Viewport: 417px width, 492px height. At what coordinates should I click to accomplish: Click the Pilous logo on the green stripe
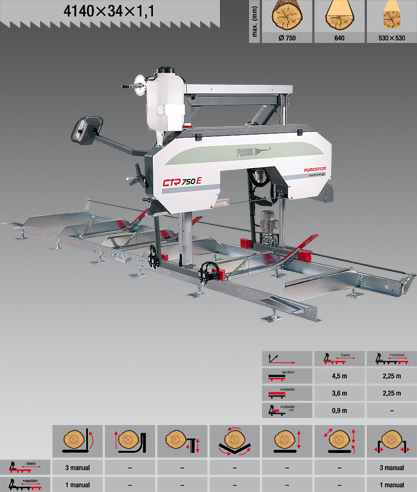pos(253,152)
